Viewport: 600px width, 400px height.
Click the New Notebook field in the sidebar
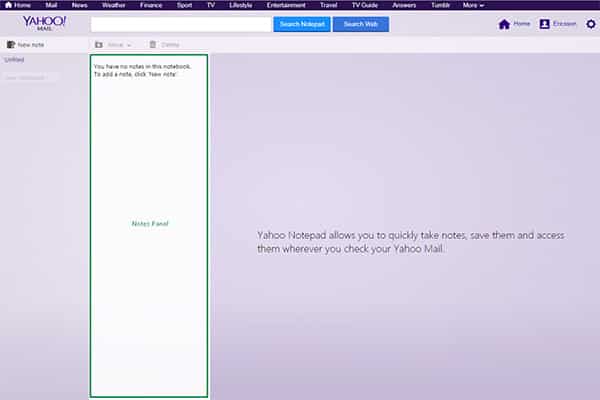click(x=30, y=78)
